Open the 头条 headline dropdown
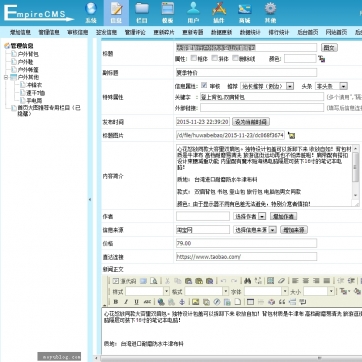Viewport: 362px width, 362px height. point(331,86)
